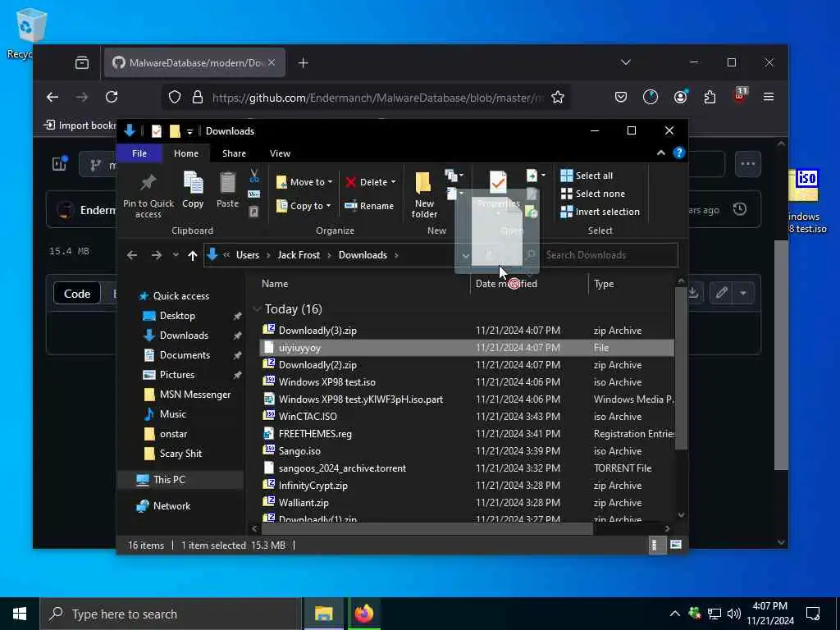Open Firefox list all tabs chevron
The height and width of the screenshot is (630, 840).
(625, 62)
